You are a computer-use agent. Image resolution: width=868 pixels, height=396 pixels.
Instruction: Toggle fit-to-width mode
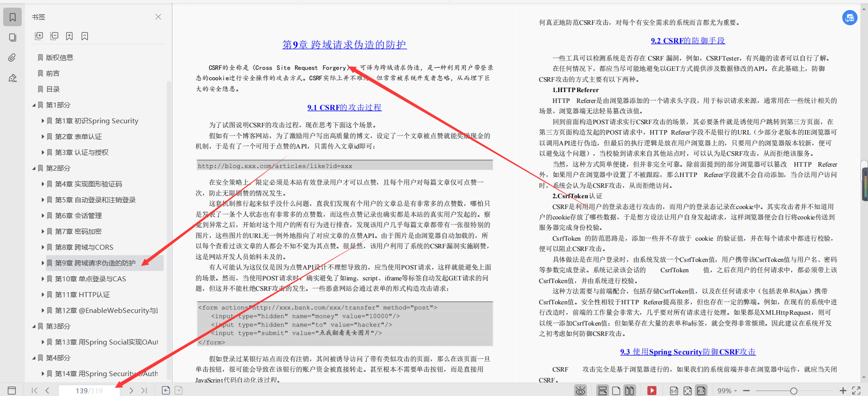pos(701,391)
